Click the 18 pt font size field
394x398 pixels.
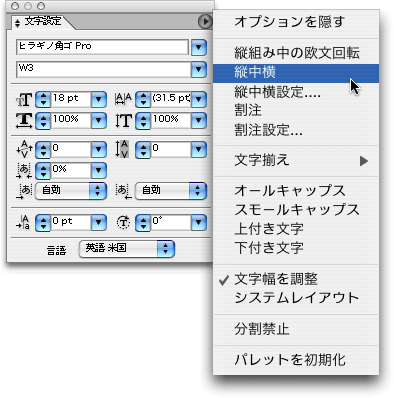pos(71,99)
